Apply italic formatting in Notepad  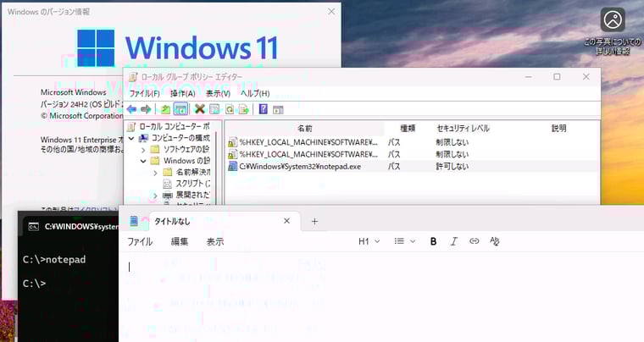(453, 241)
